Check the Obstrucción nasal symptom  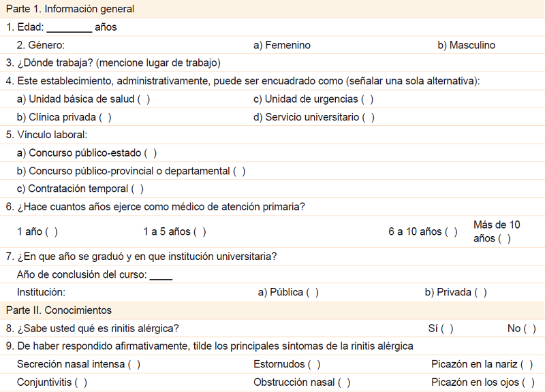click(344, 382)
